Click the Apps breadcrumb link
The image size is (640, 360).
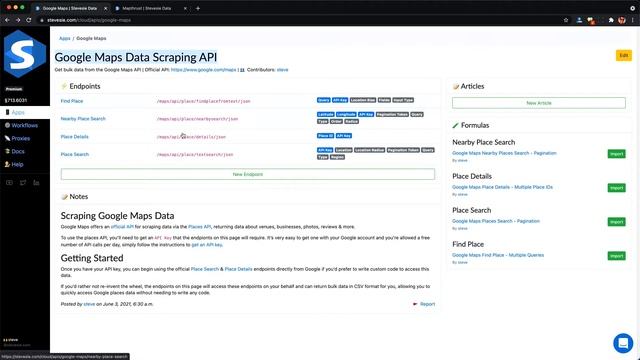click(64, 38)
